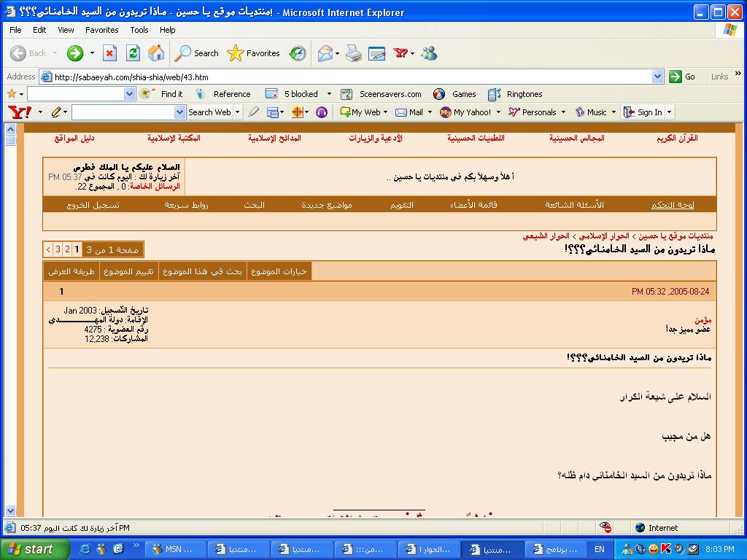
Task: Open the File menu
Action: tap(15, 29)
